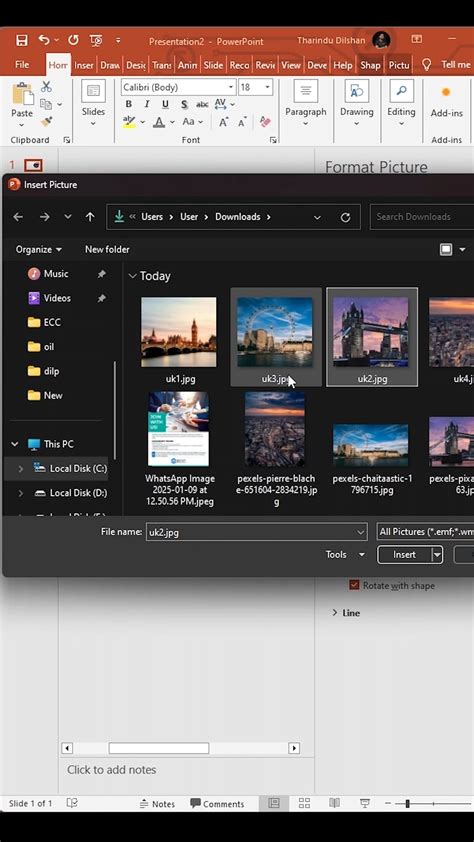
Task: Toggle the Rotate with shape checkbox
Action: (354, 585)
